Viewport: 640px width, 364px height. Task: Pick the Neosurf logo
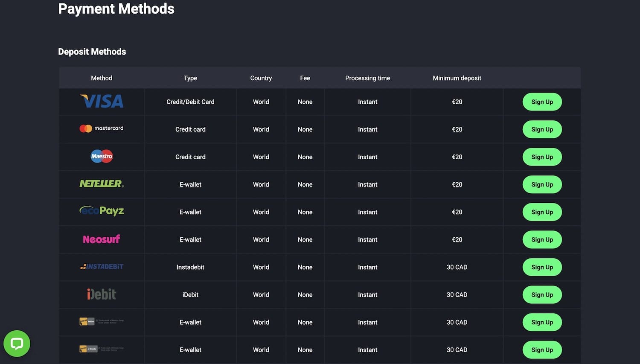point(102,239)
